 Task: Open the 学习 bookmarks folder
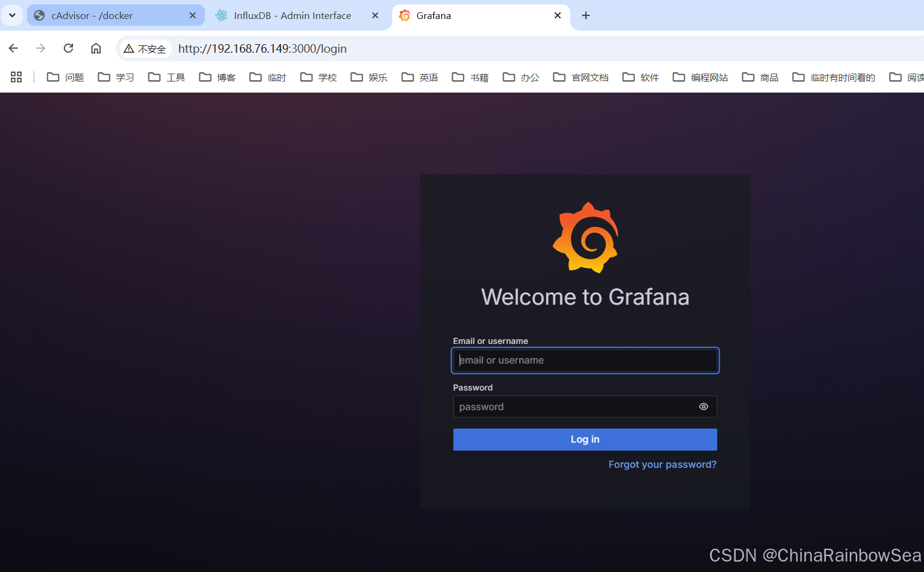tap(116, 77)
